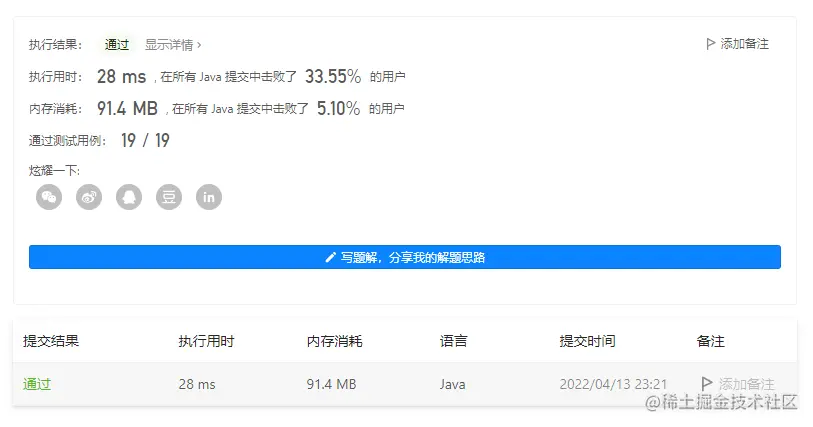
Task: Share result via WeChat icon
Action: point(49,197)
